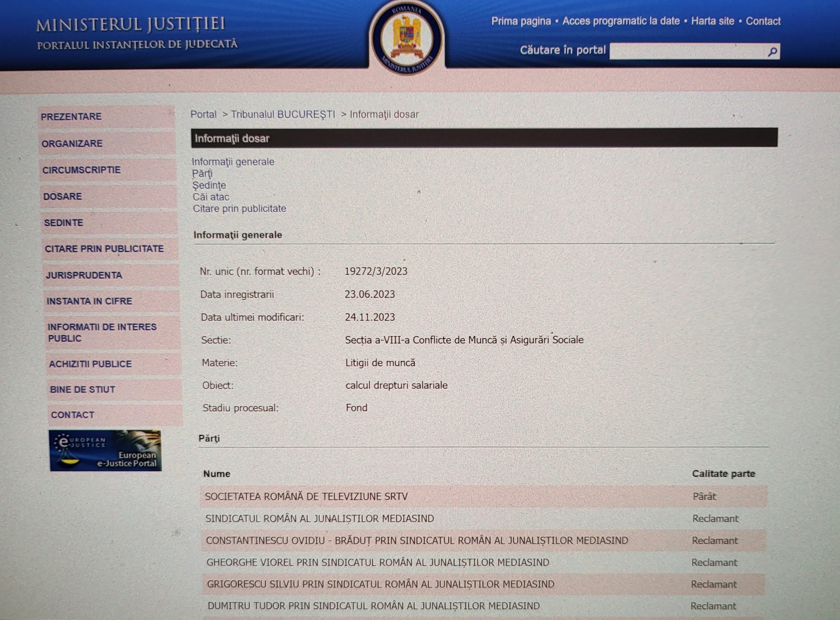Screen dimensions: 840x620
Task: Click Tribunalul BUCUREȘTI breadcrumb link
Action: (283, 115)
